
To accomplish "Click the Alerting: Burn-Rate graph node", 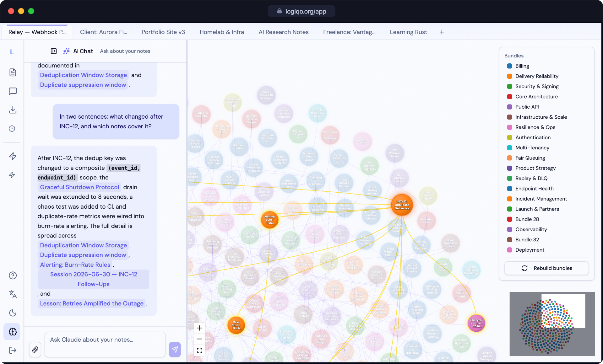I will pyautogui.click(x=269, y=220).
